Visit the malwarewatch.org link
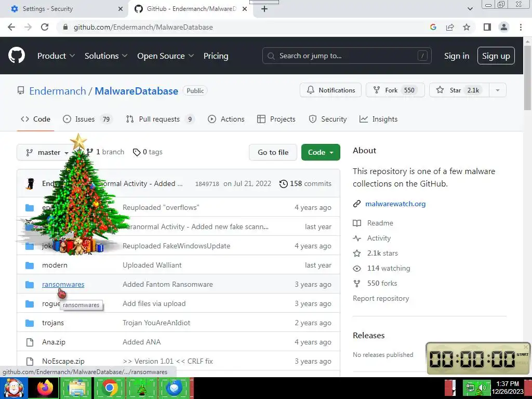532x399 pixels. click(395, 204)
